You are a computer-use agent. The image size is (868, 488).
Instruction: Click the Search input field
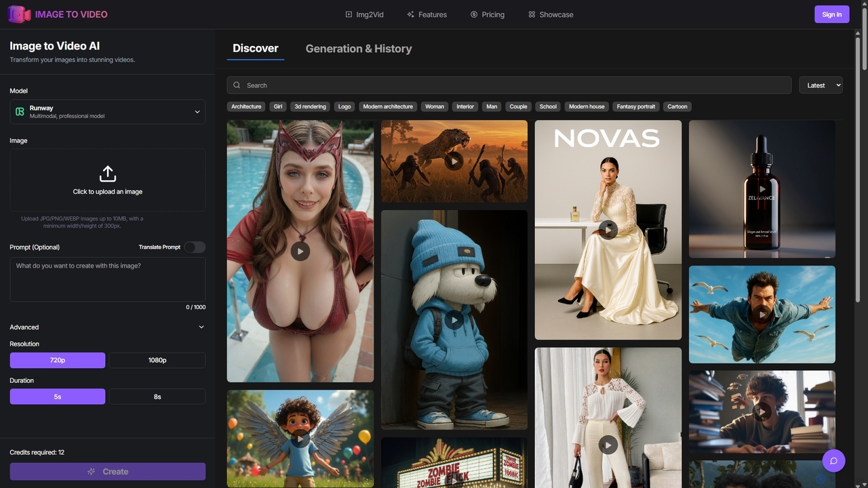[x=509, y=85]
